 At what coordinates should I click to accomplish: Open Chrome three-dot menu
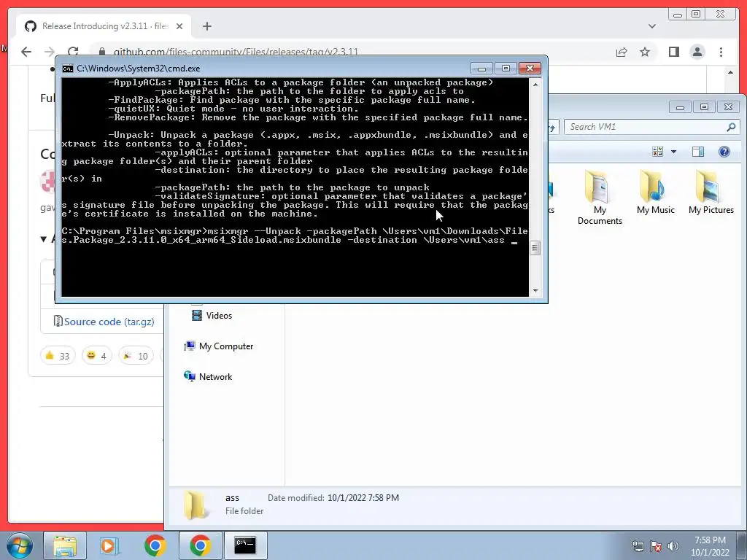coord(721,52)
